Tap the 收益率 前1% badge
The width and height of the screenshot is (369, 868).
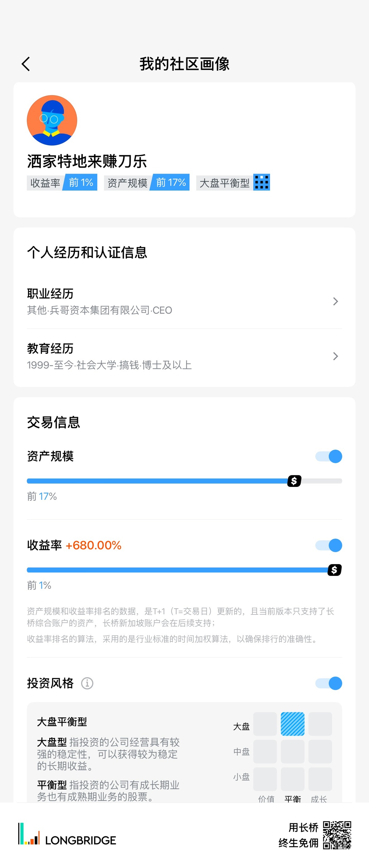click(x=62, y=182)
